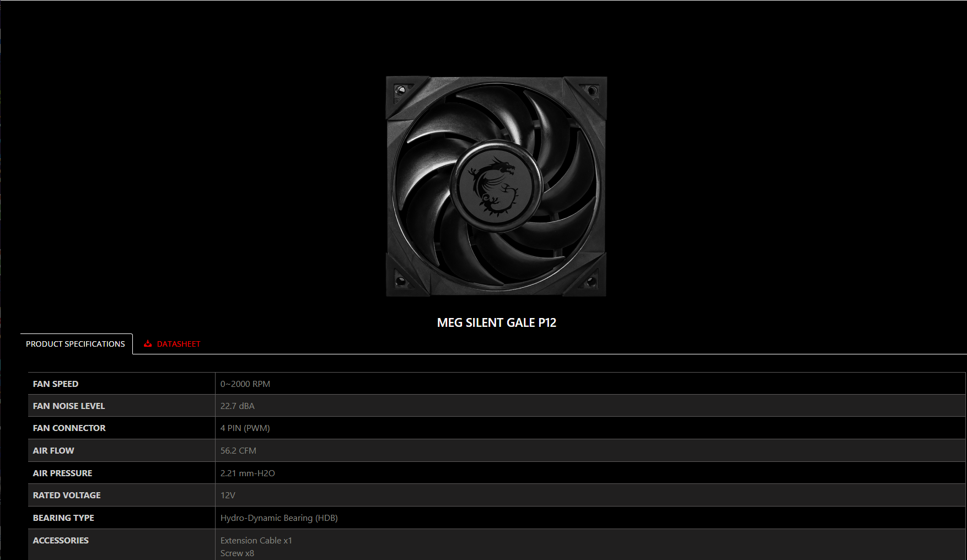Image resolution: width=967 pixels, height=560 pixels.
Task: Click the red datasheet download icon
Action: (148, 344)
